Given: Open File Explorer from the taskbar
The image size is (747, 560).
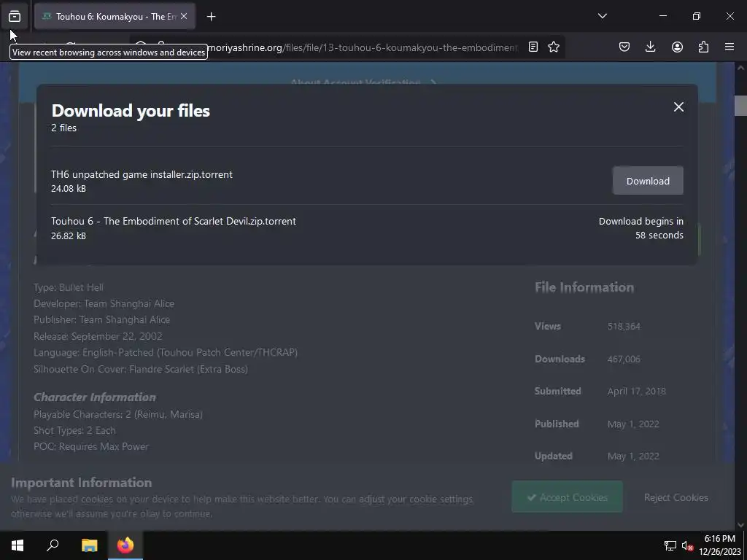Looking at the screenshot, I should click(89, 545).
